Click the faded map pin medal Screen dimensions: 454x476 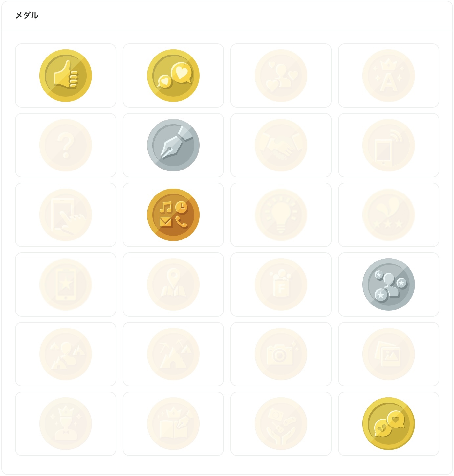173,284
